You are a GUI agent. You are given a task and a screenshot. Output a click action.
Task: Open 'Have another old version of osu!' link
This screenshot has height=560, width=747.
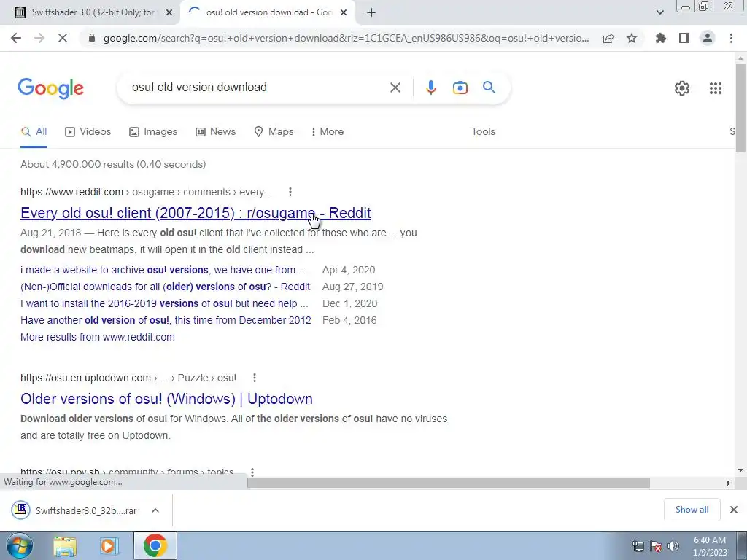point(166,320)
